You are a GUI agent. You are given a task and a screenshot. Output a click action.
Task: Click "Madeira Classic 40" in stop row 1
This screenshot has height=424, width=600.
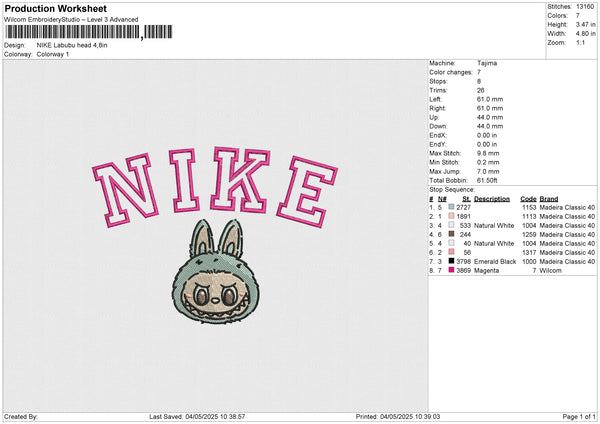click(x=567, y=207)
